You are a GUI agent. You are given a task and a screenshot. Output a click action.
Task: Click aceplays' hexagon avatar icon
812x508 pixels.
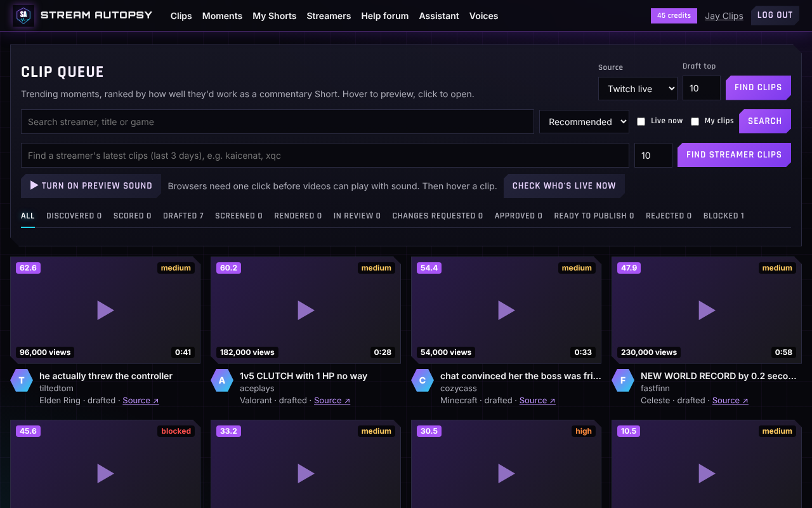pos(222,380)
